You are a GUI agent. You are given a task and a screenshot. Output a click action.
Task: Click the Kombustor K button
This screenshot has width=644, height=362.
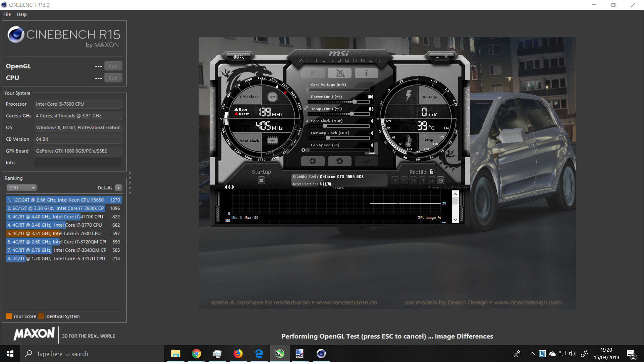point(313,73)
